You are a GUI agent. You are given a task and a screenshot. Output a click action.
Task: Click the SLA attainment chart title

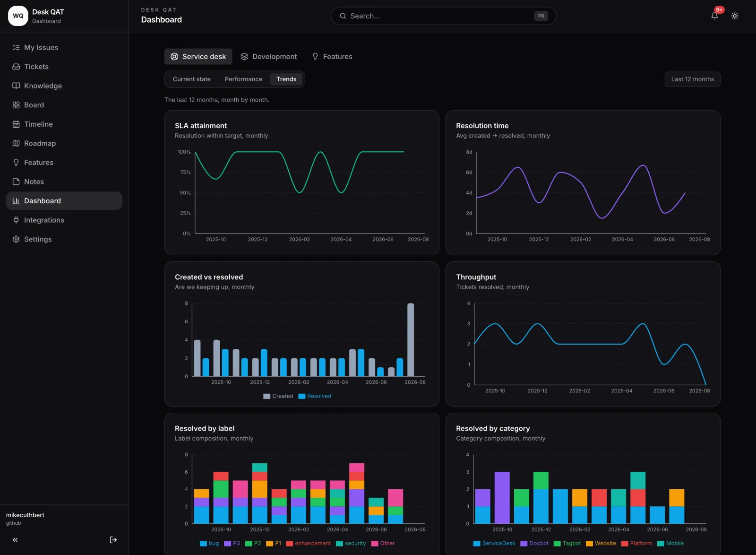tap(201, 126)
